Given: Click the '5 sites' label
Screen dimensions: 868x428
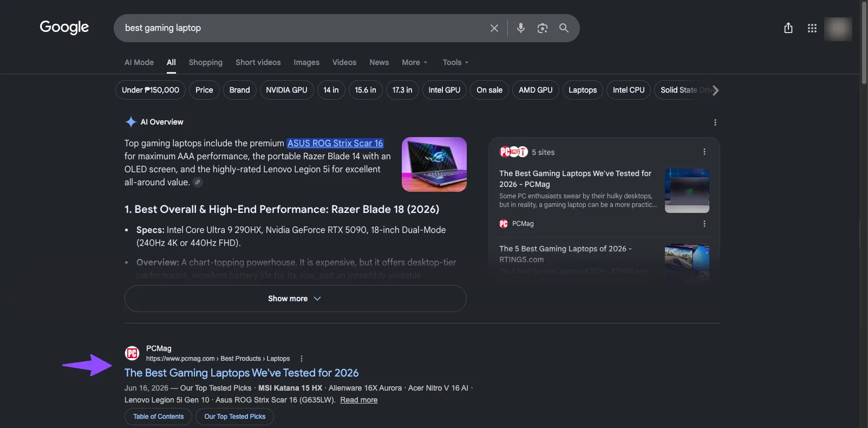Looking at the screenshot, I should click(x=543, y=152).
